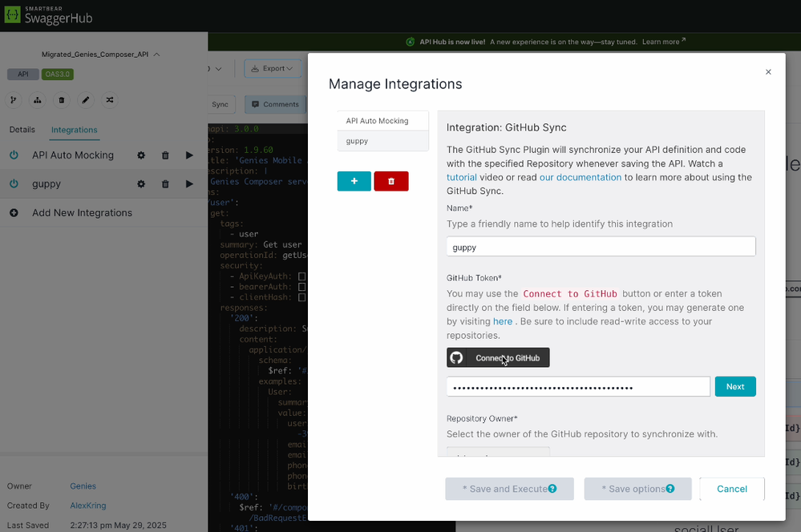Image resolution: width=801 pixels, height=532 pixels.
Task: Delete API Auto Mocking via trash icon
Action: [165, 155]
